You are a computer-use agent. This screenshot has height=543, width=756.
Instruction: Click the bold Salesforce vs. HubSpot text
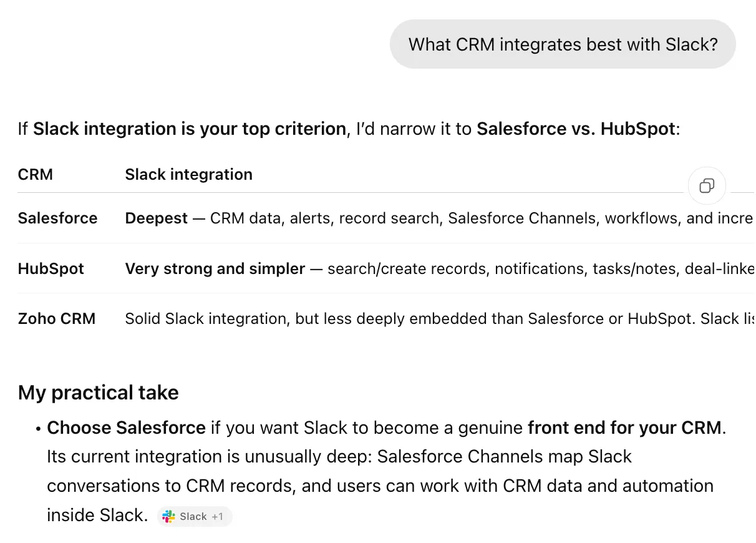576,129
